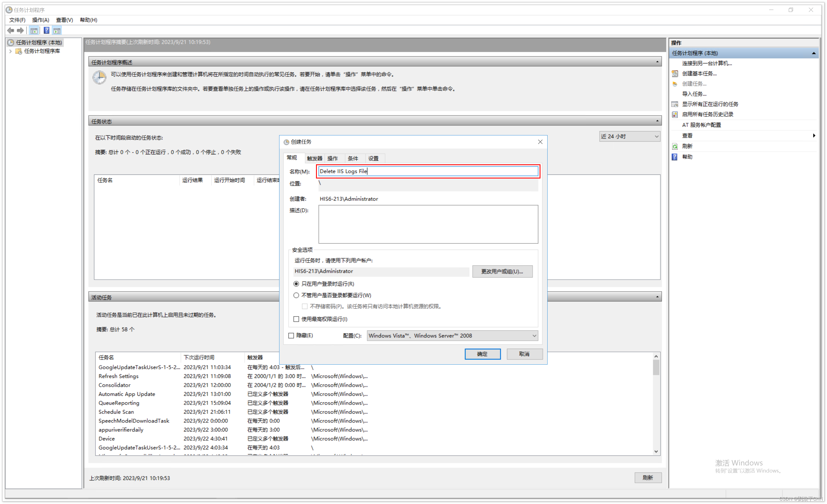Click the 描述 text area
This screenshot has width=827, height=504.
pos(428,224)
